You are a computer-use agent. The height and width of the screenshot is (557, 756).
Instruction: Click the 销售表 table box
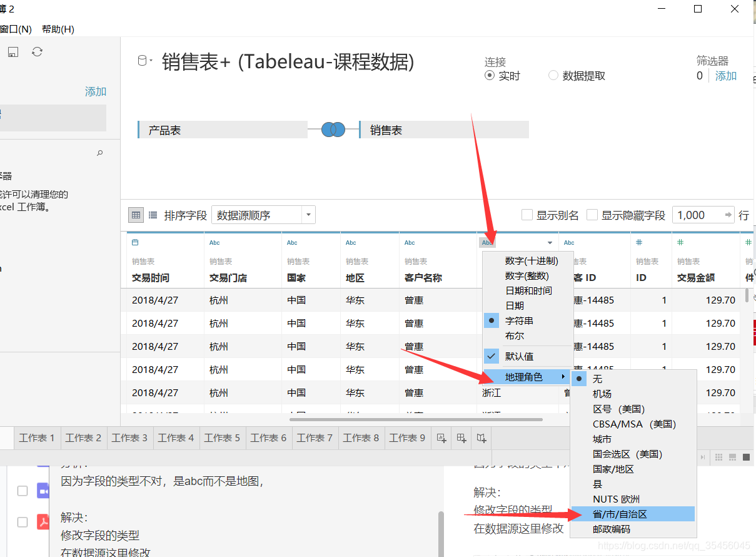click(x=444, y=130)
